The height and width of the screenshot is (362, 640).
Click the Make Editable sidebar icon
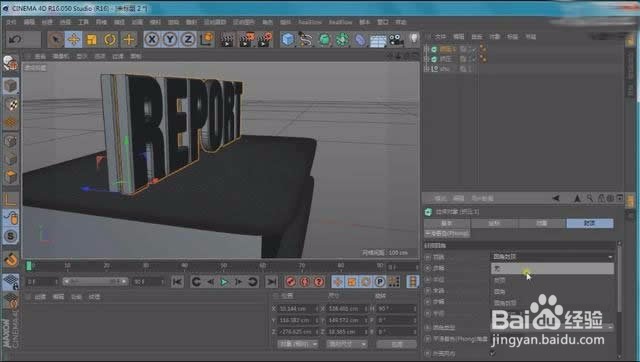point(10,63)
